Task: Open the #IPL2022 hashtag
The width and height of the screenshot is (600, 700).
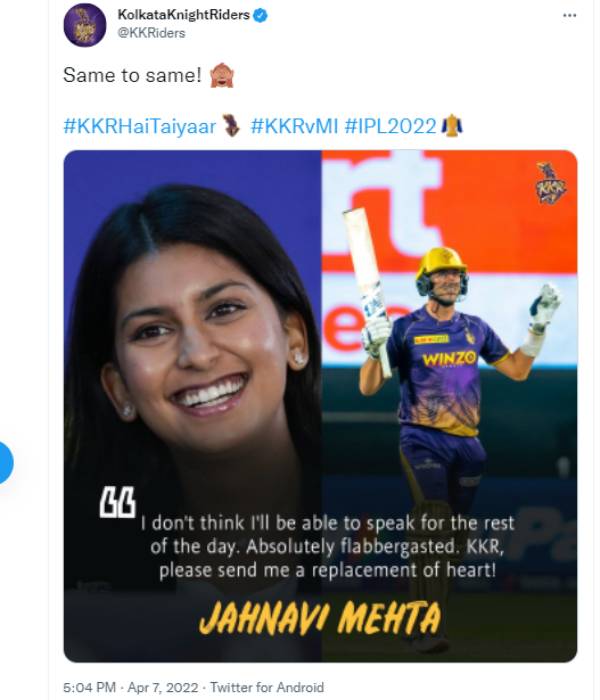Action: 391,126
